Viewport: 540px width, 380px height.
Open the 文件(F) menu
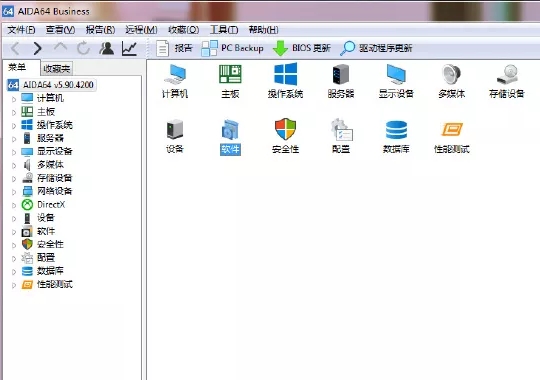[x=21, y=30]
